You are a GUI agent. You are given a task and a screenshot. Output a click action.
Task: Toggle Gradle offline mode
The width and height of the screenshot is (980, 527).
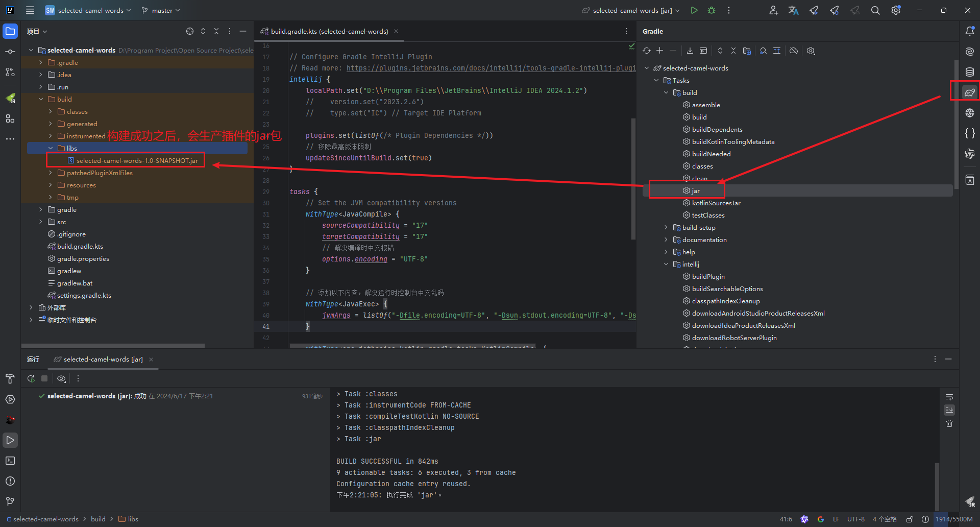pos(793,51)
